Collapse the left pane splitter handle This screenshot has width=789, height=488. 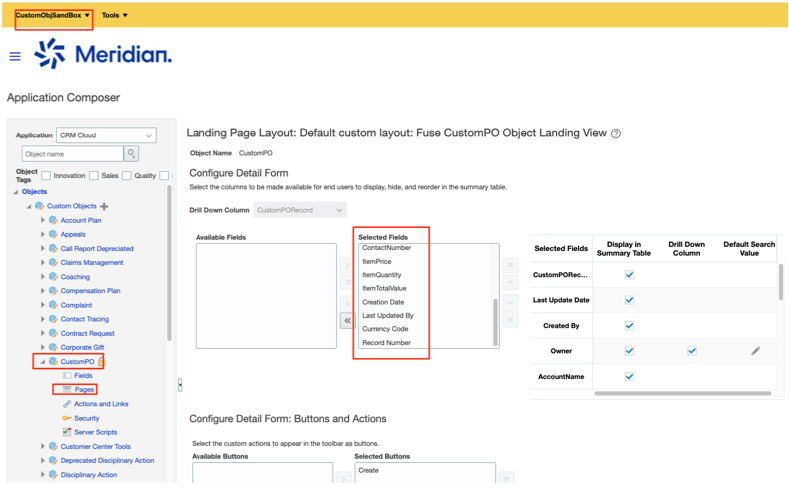point(180,385)
